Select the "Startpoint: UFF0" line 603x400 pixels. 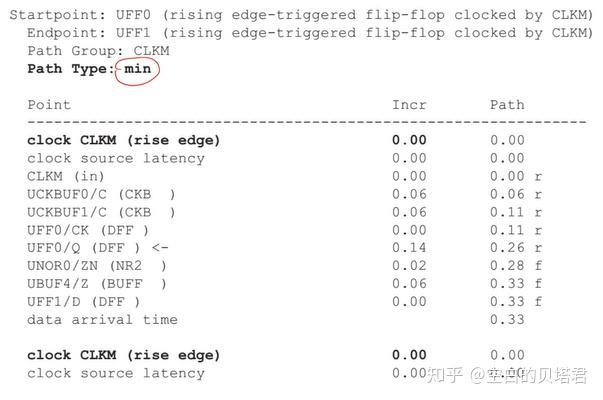pos(300,16)
